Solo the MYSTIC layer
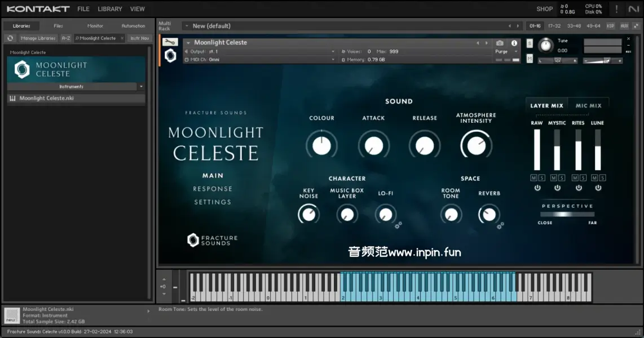644x338 pixels. tap(562, 178)
